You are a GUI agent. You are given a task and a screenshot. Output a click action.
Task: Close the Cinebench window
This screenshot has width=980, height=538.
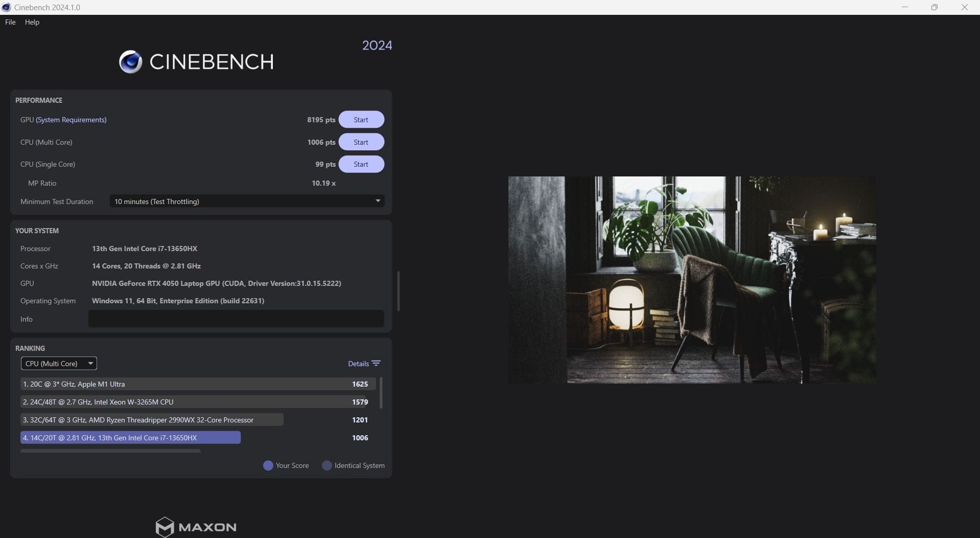pyautogui.click(x=965, y=7)
